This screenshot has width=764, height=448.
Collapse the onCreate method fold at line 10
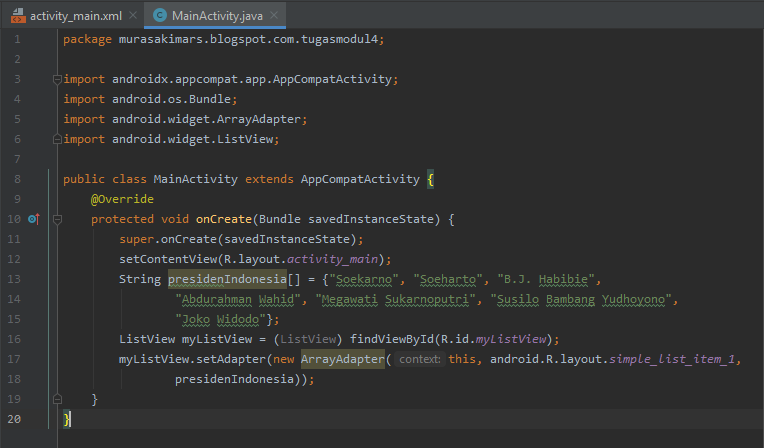point(57,219)
